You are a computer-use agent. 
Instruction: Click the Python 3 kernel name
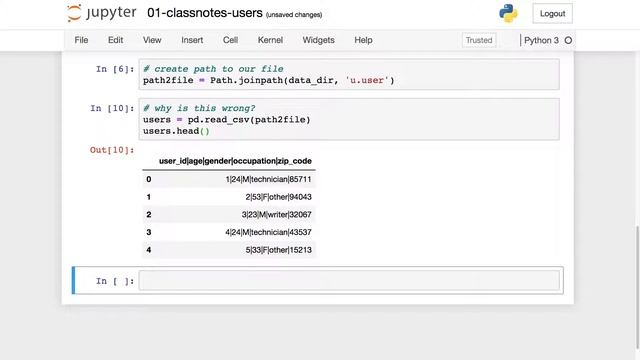click(x=541, y=40)
